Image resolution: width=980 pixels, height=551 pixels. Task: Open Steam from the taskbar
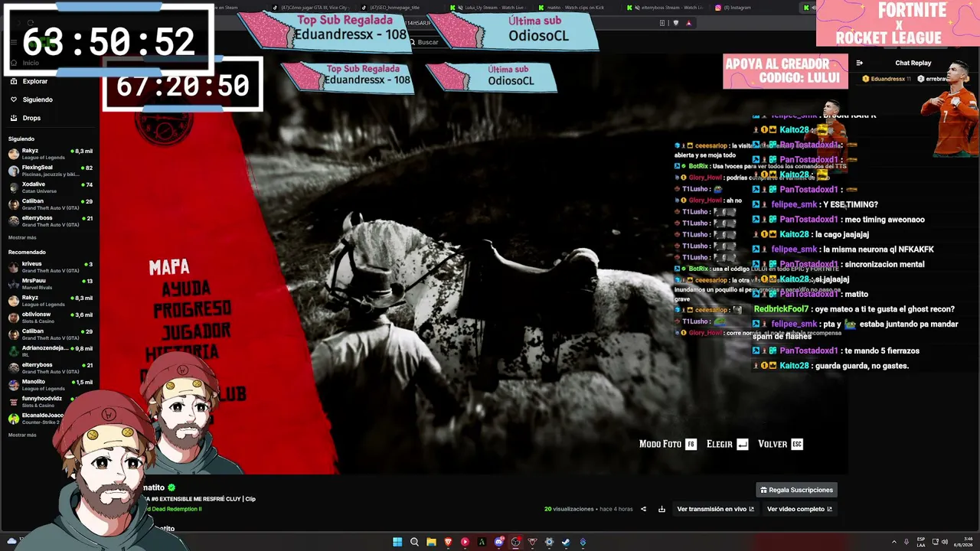point(566,542)
